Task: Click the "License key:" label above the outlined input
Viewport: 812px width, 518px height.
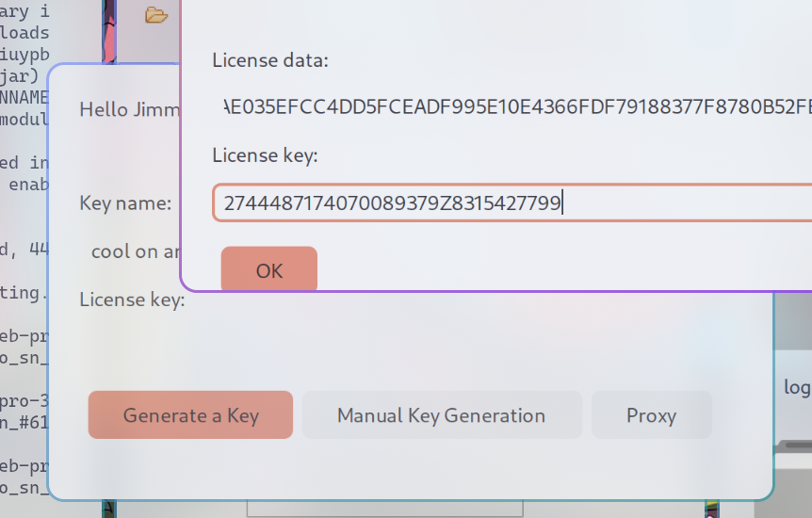Action: coord(265,155)
